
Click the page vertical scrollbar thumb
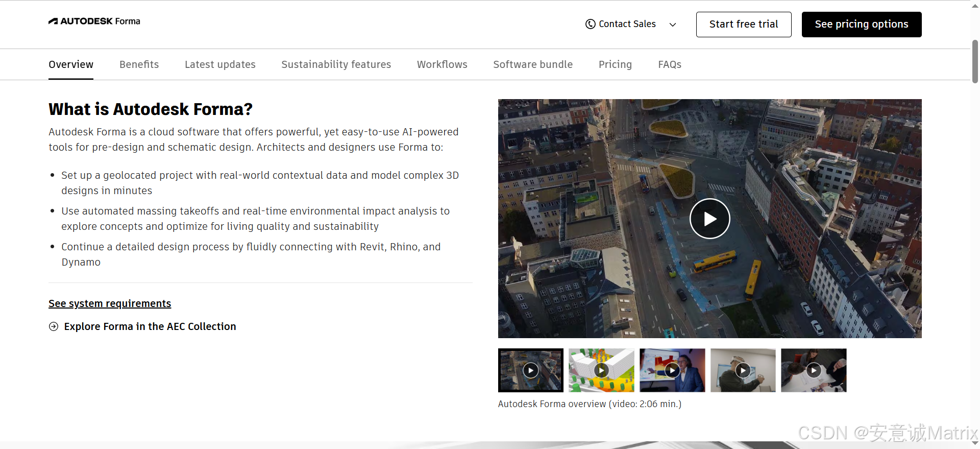(975, 61)
